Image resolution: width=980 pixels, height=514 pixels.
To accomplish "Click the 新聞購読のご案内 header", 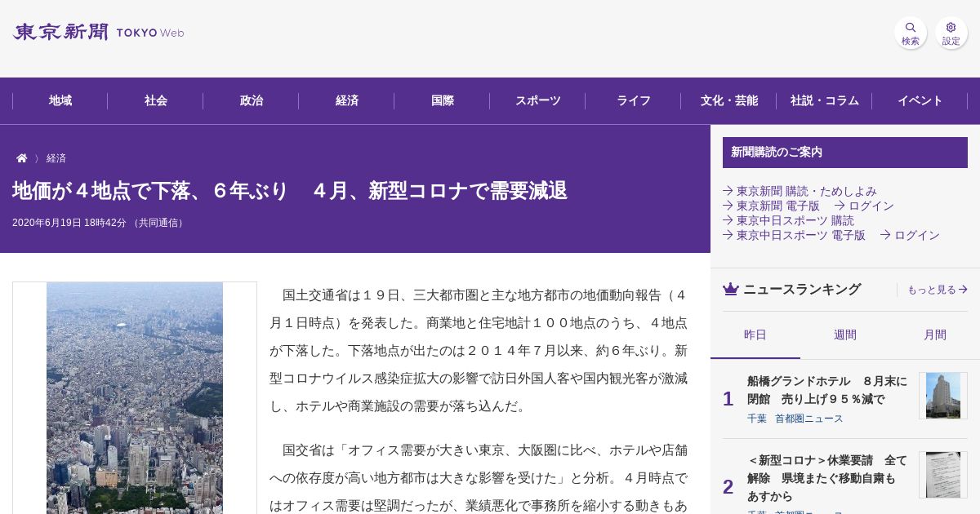I will [x=845, y=153].
